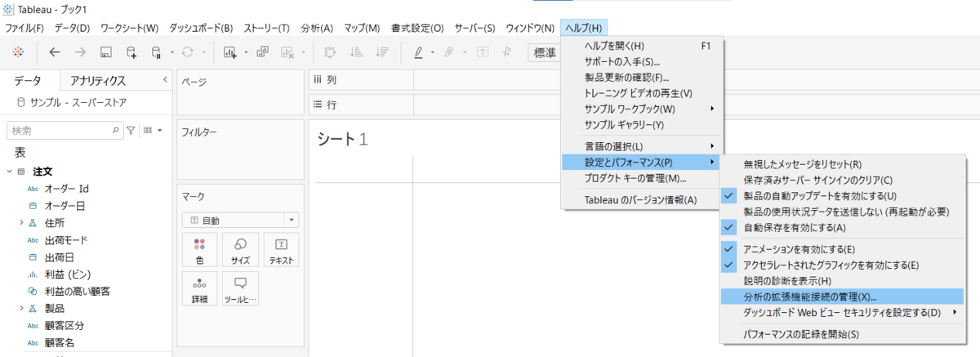
Task: Choose 無視したメッセージをリセット(R)
Action: click(x=844, y=164)
